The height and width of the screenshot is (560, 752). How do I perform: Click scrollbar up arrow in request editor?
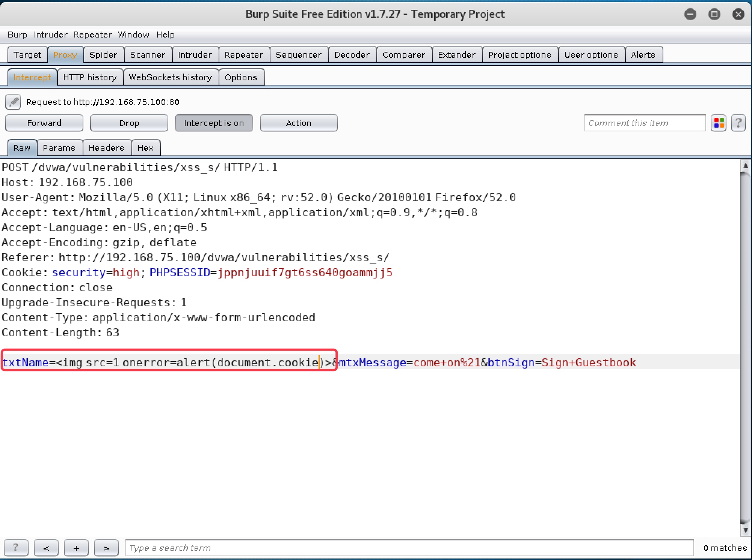click(x=745, y=166)
